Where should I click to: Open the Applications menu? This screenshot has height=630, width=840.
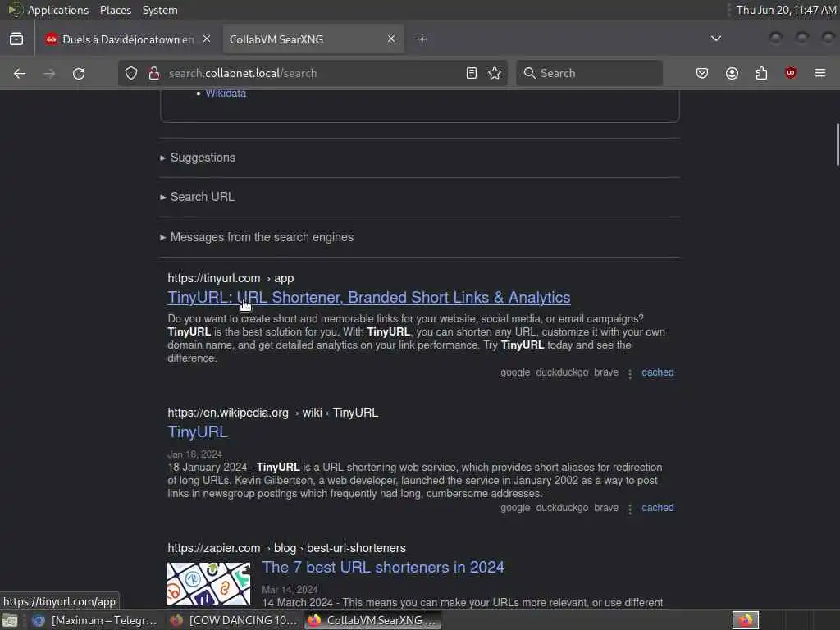(x=58, y=10)
